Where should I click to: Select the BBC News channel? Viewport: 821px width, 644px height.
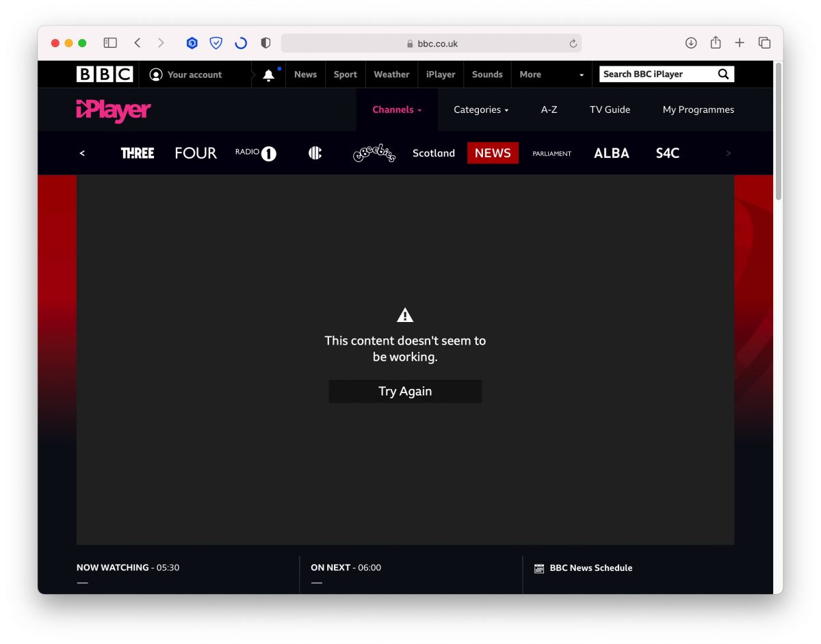pos(493,153)
